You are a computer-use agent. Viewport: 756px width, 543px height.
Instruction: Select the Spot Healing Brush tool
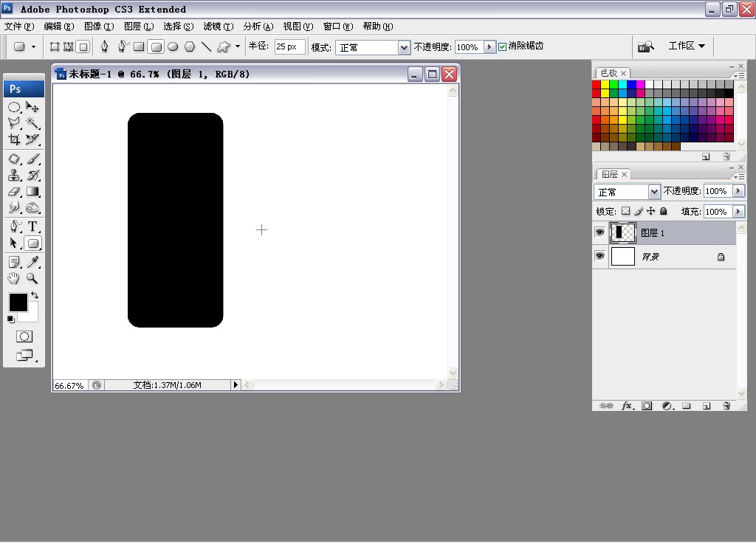click(14, 159)
